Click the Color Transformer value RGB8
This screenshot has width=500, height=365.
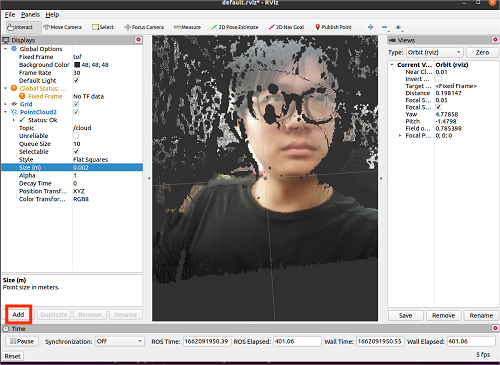[x=81, y=199]
